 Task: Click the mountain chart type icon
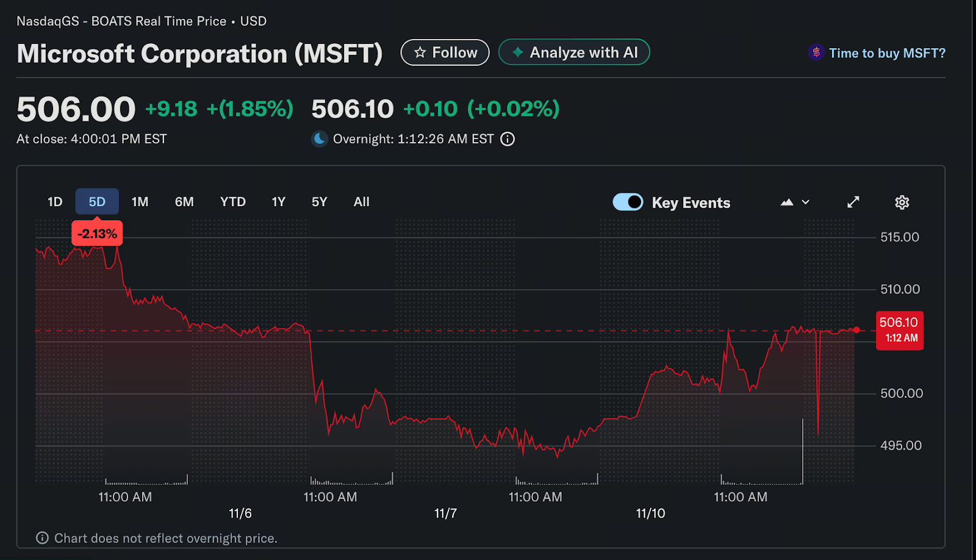[787, 203]
